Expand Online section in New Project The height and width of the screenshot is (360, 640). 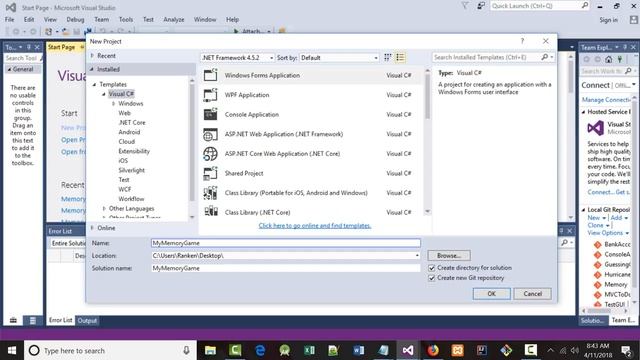tap(92, 228)
